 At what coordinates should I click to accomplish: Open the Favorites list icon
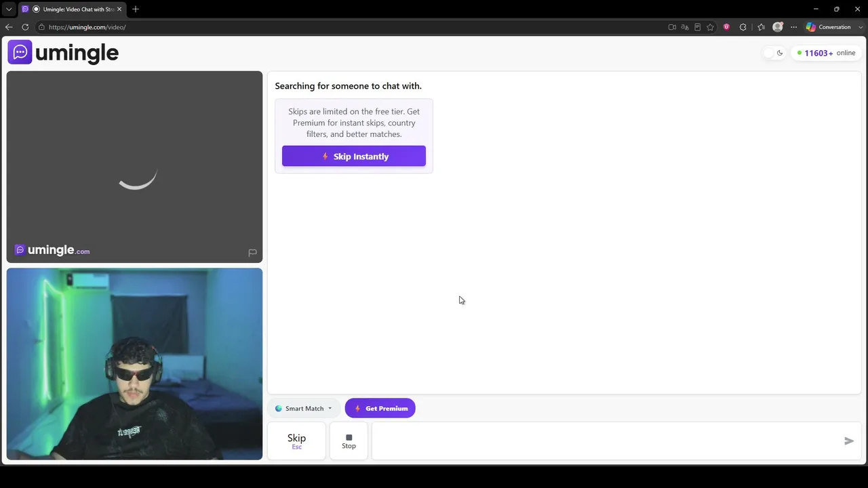[x=761, y=27]
